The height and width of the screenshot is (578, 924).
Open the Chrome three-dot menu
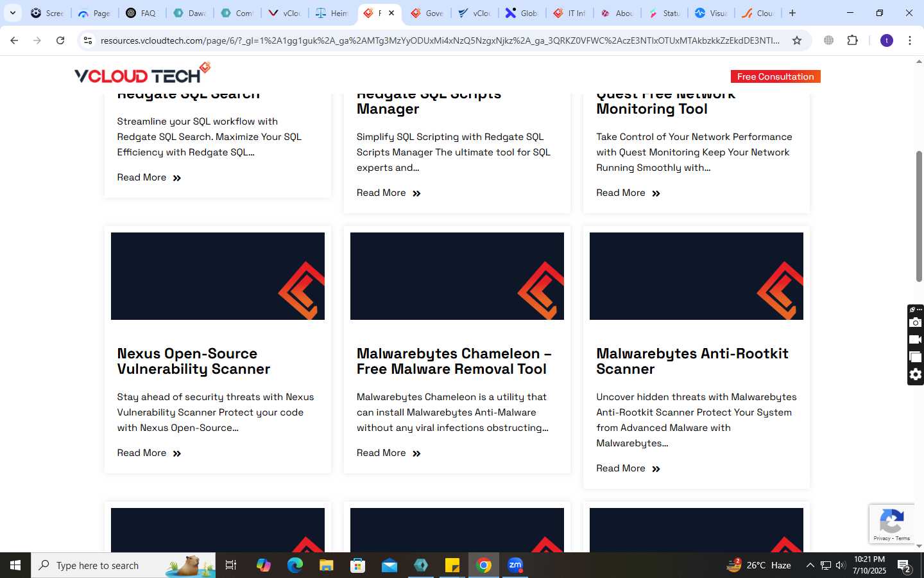[x=910, y=40]
